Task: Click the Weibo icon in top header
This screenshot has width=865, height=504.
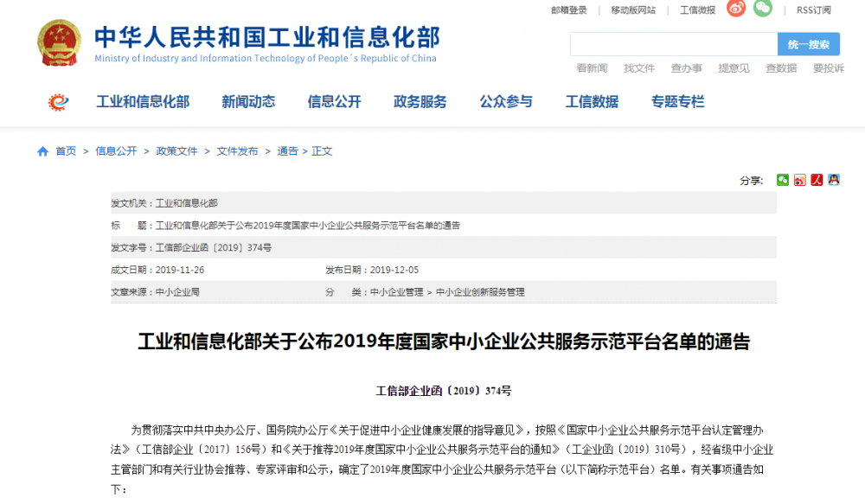Action: coord(735,9)
